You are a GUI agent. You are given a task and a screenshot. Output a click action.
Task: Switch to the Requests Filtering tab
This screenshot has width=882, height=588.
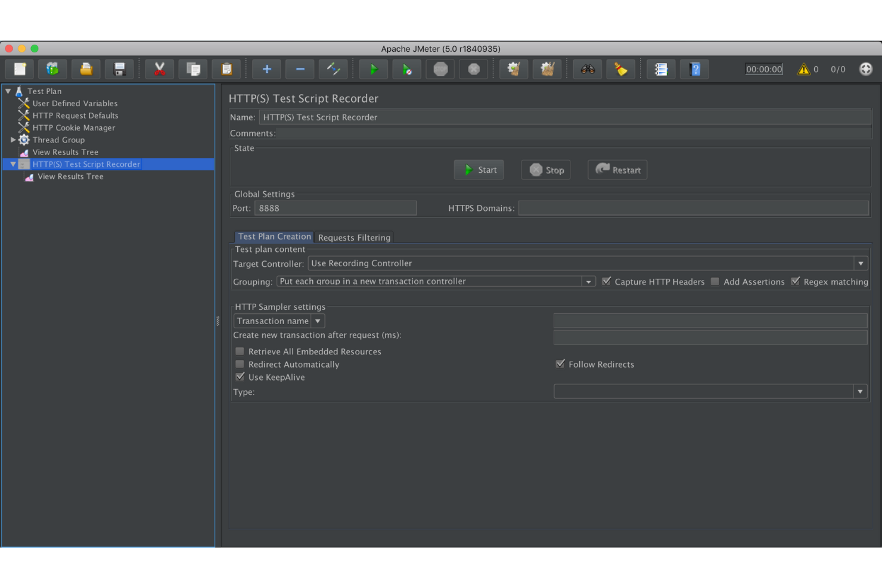click(x=354, y=237)
